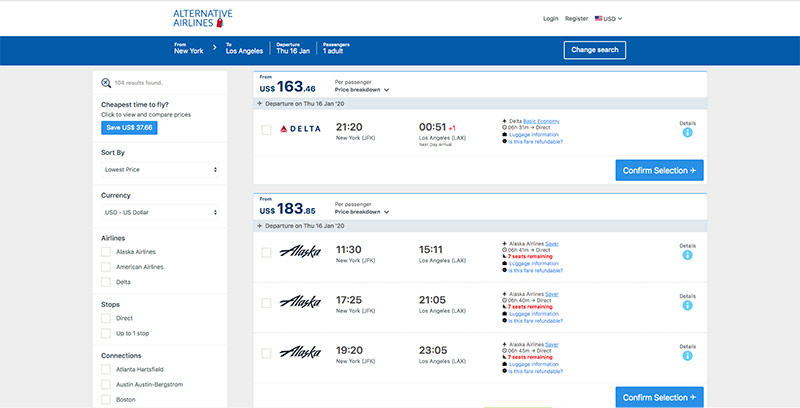Click the '104 results found' text

(x=138, y=83)
